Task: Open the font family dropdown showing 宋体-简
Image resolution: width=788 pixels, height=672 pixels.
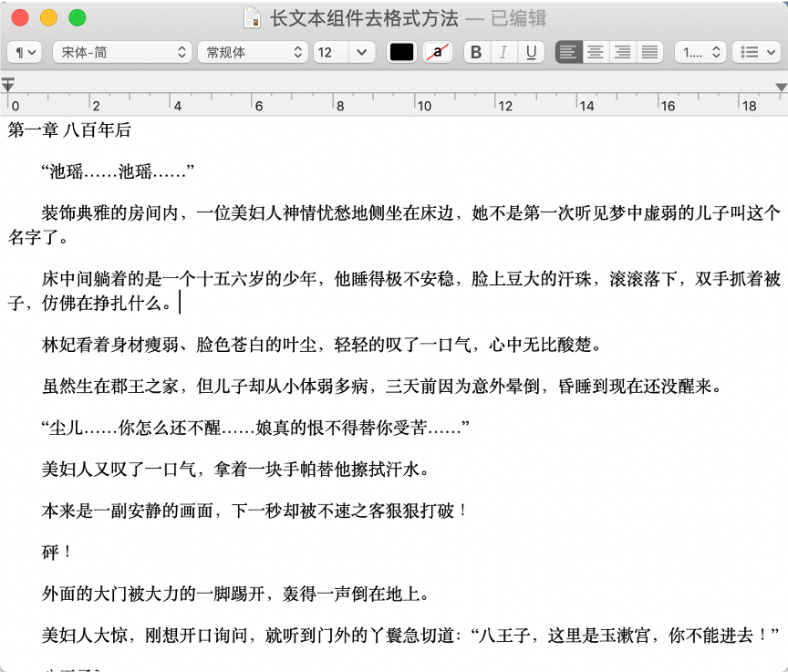Action: click(121, 52)
